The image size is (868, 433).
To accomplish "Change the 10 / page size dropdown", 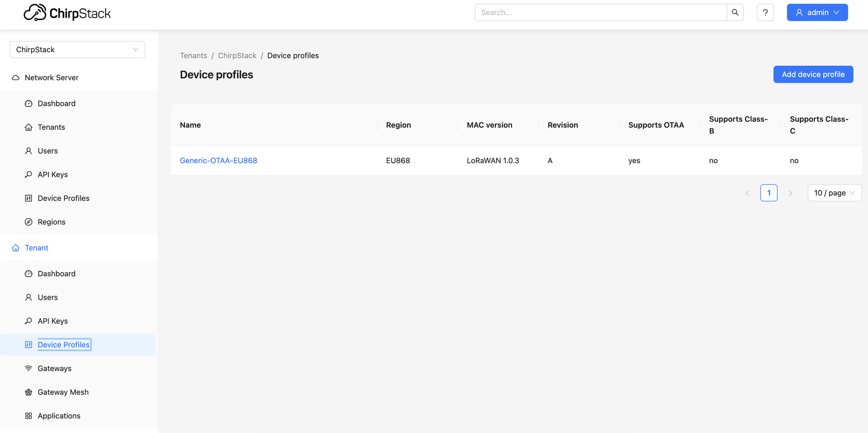I will [834, 193].
